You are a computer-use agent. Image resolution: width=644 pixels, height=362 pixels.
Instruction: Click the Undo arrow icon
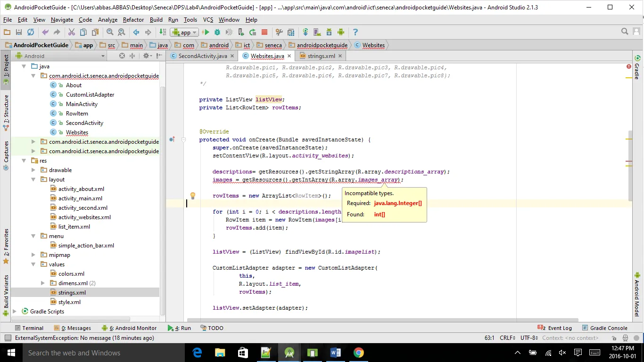click(x=45, y=32)
